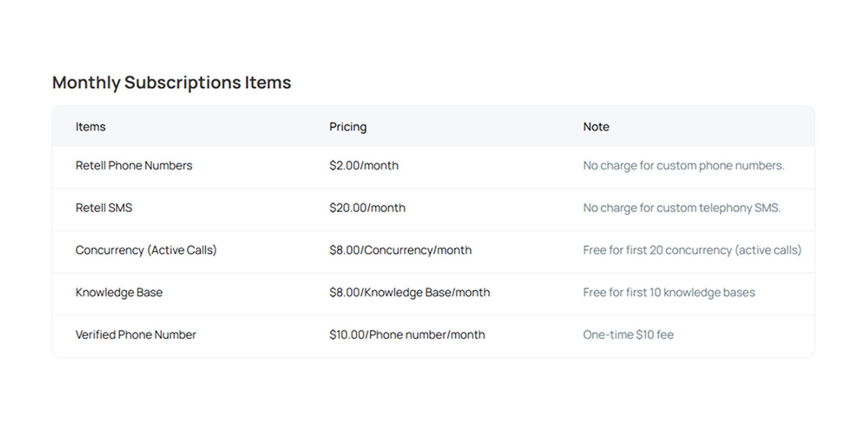Click the 'Free for first 10 knowledge bases' note
Image resolution: width=868 pixels, height=434 pixels.
[669, 292]
